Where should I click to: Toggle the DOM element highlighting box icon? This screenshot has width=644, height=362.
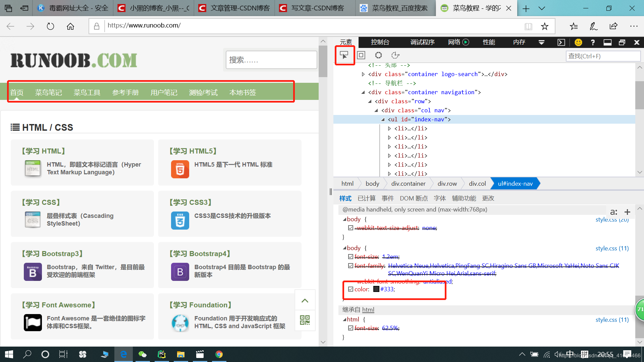pos(361,55)
